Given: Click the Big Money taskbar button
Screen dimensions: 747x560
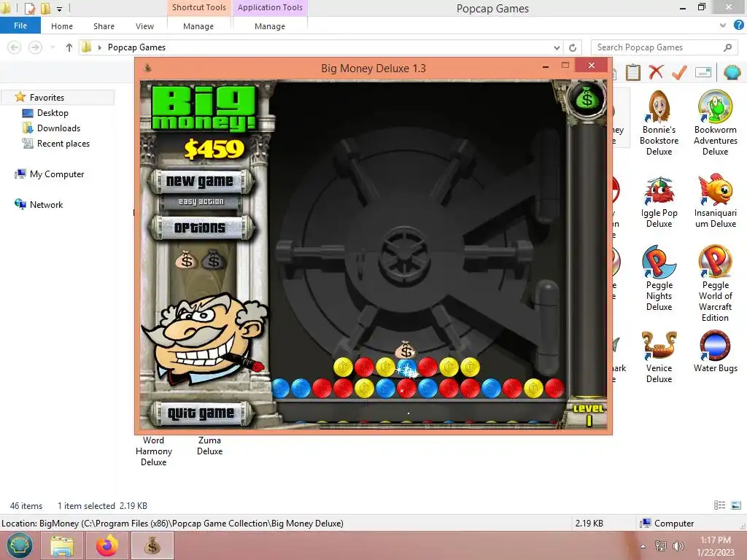Looking at the screenshot, I should coord(152,545).
